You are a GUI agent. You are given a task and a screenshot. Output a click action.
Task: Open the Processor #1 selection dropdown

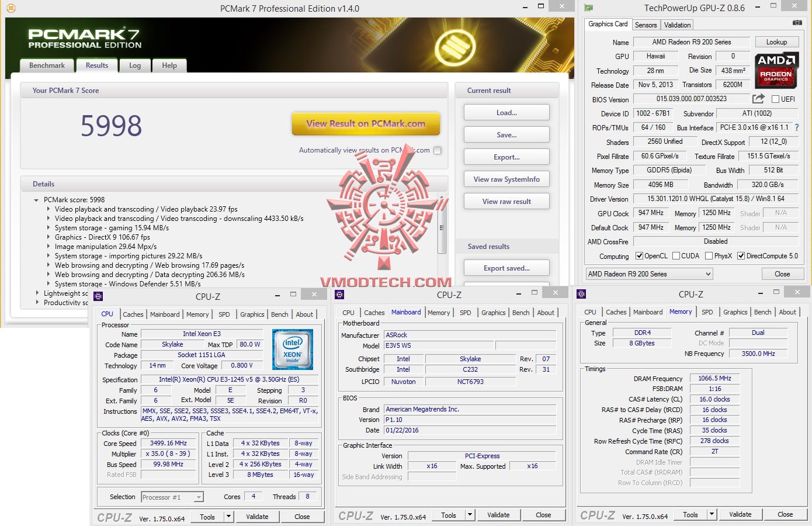pyautogui.click(x=172, y=497)
